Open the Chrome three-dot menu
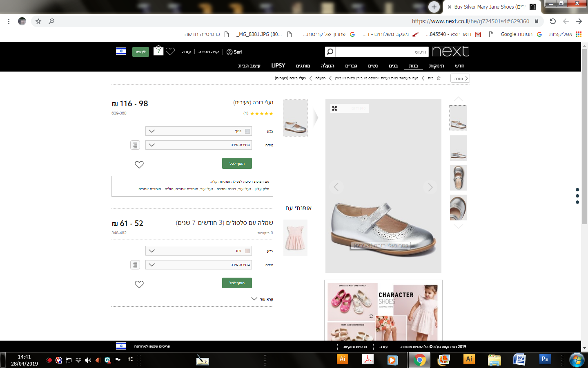This screenshot has width=588, height=368. [9, 21]
